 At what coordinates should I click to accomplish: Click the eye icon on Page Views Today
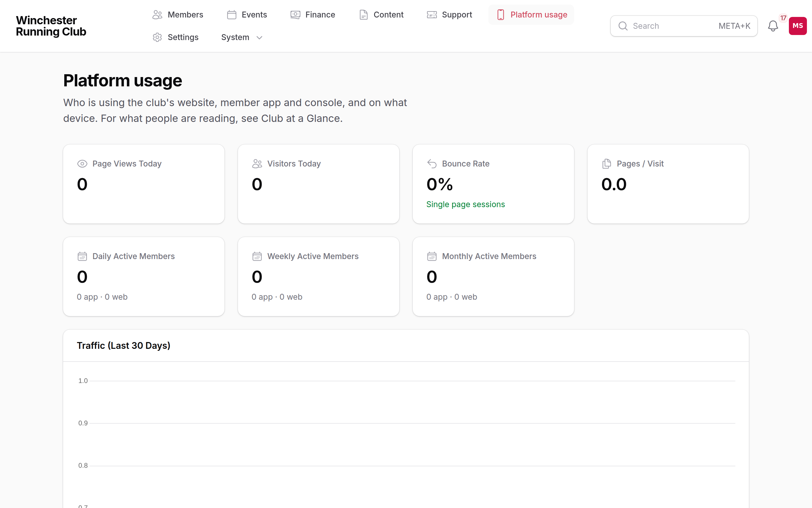tap(82, 164)
